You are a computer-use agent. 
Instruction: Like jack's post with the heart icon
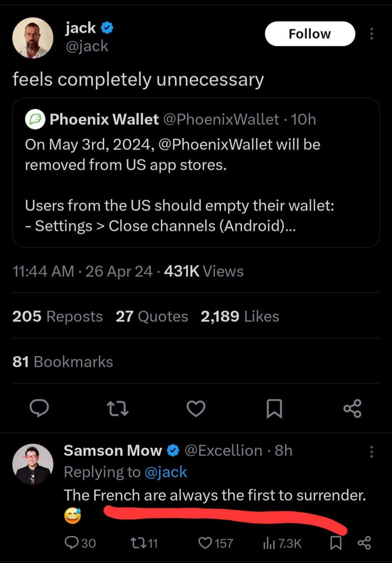coord(196,409)
